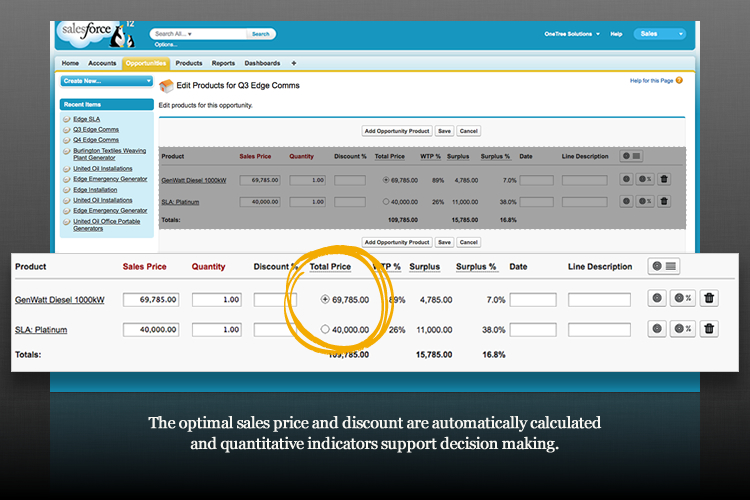Click the plain circle icon for SLA: Platinum in enlarged table

[x=657, y=329]
